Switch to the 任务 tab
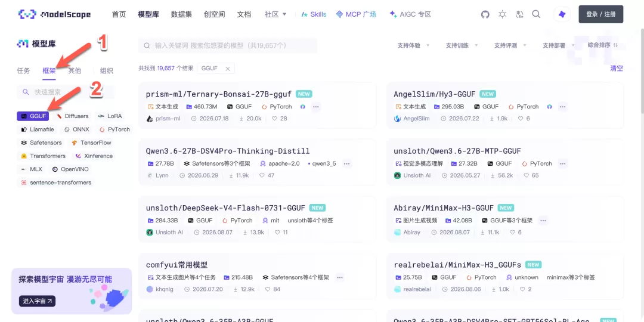 (23, 70)
